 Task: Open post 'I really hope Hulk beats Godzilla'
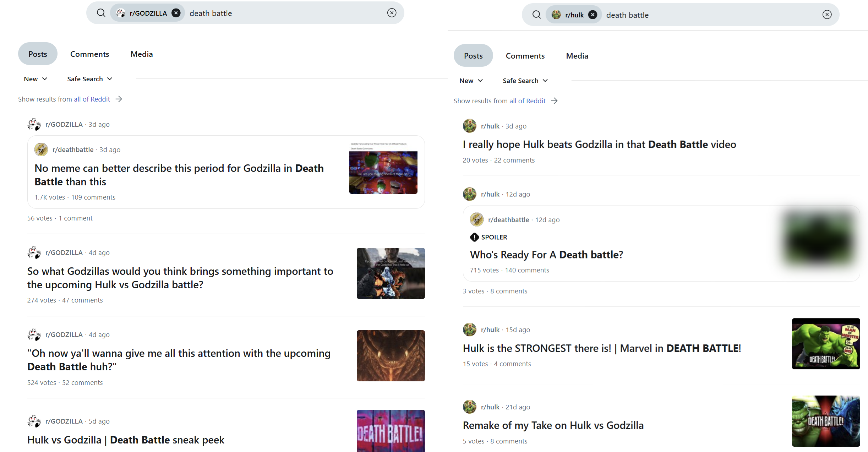point(599,145)
